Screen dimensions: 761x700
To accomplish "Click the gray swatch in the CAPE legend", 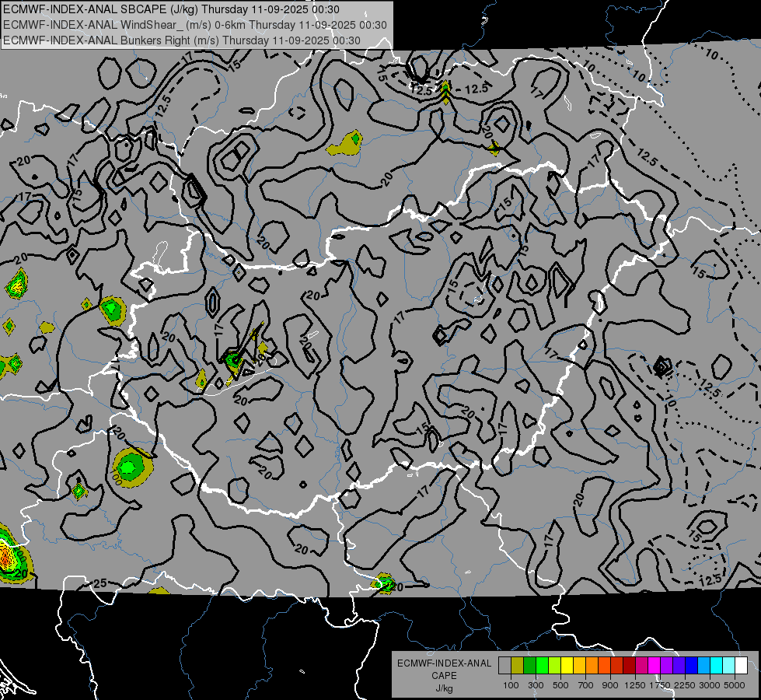I will (x=504, y=666).
